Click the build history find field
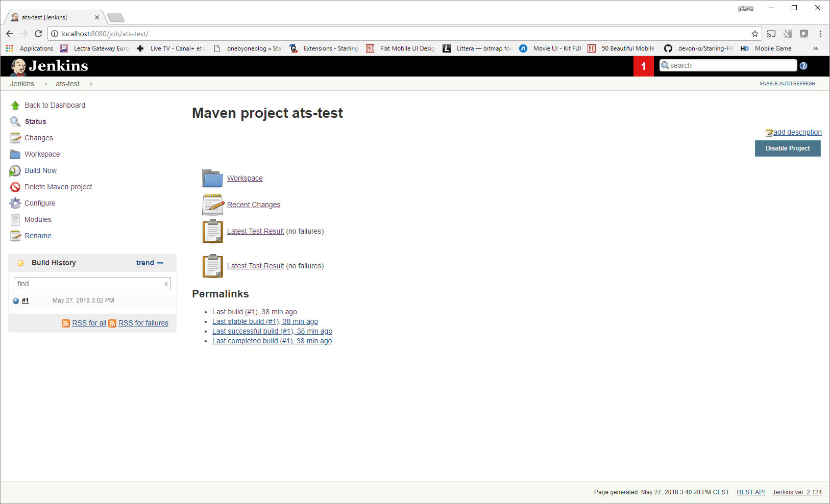 coord(92,284)
